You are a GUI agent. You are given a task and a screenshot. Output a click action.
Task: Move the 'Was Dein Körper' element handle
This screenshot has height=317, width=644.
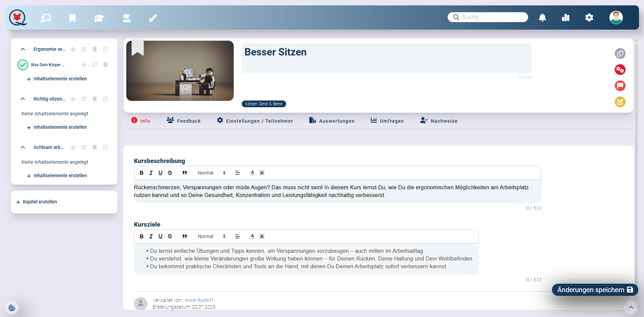pyautogui.click(x=84, y=65)
